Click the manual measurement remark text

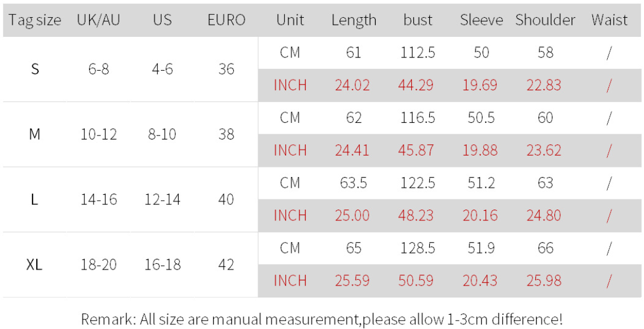pos(322,319)
